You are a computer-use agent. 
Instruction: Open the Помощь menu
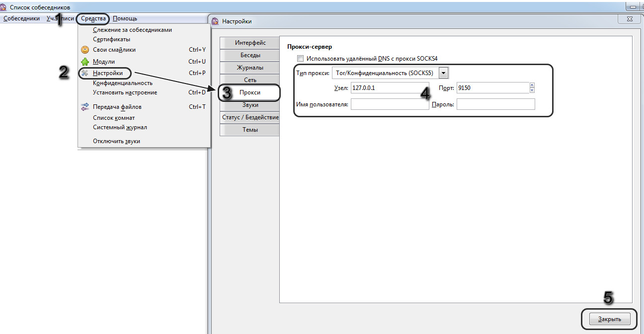tap(125, 18)
